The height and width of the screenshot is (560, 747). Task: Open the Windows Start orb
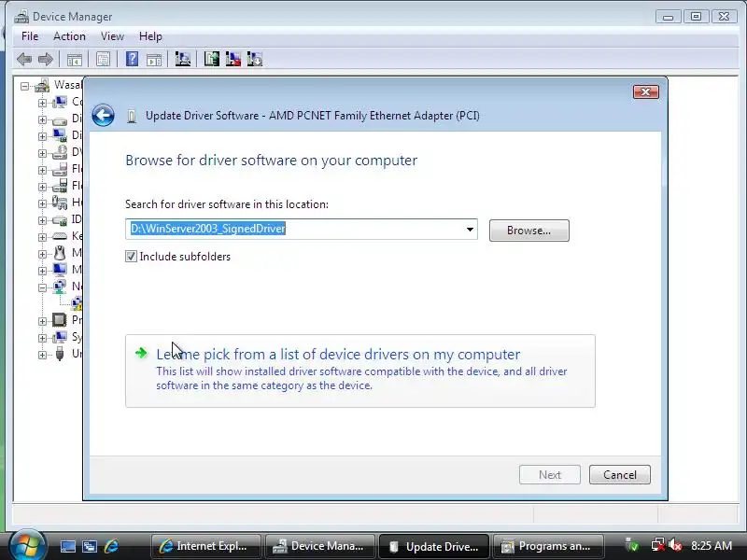point(28,545)
